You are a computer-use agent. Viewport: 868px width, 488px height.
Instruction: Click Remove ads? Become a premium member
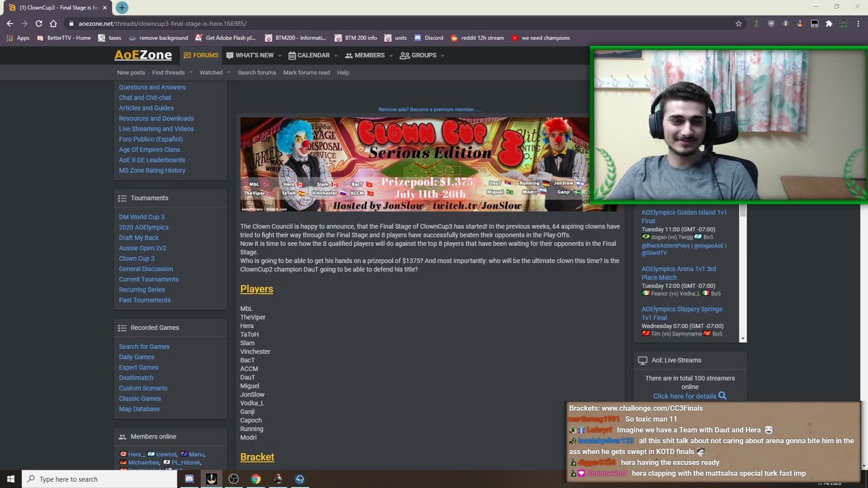(x=429, y=109)
